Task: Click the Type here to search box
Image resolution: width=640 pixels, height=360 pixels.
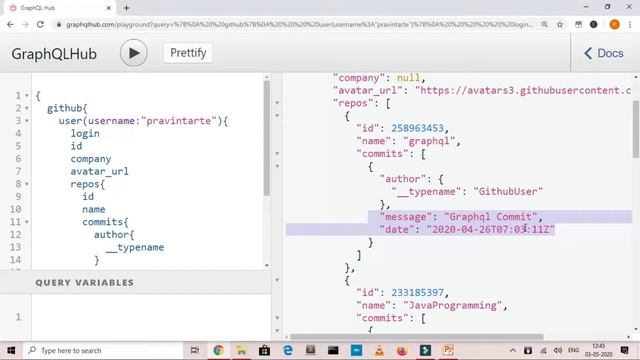Action: pyautogui.click(x=104, y=351)
